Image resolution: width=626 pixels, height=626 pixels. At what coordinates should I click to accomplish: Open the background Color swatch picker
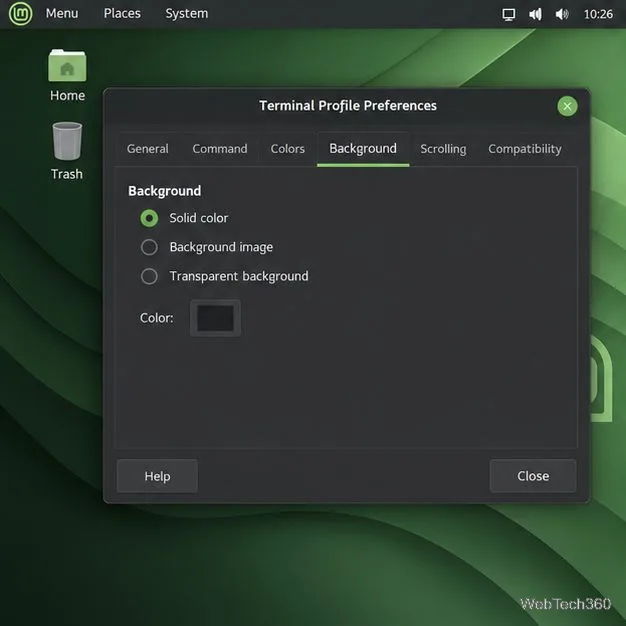(215, 318)
